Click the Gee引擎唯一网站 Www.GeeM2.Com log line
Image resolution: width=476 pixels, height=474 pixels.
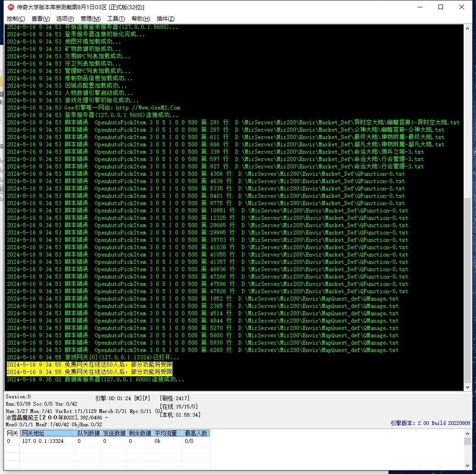(94, 108)
